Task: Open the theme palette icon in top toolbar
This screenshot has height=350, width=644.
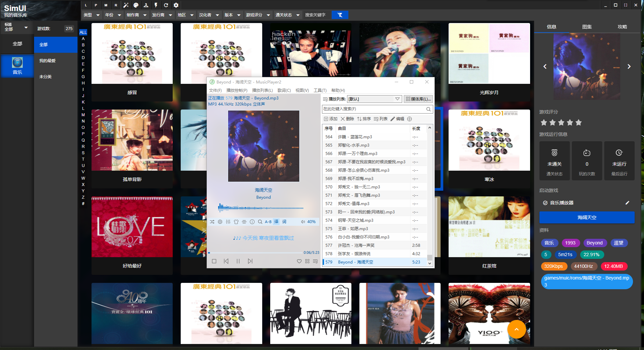Action: click(136, 5)
